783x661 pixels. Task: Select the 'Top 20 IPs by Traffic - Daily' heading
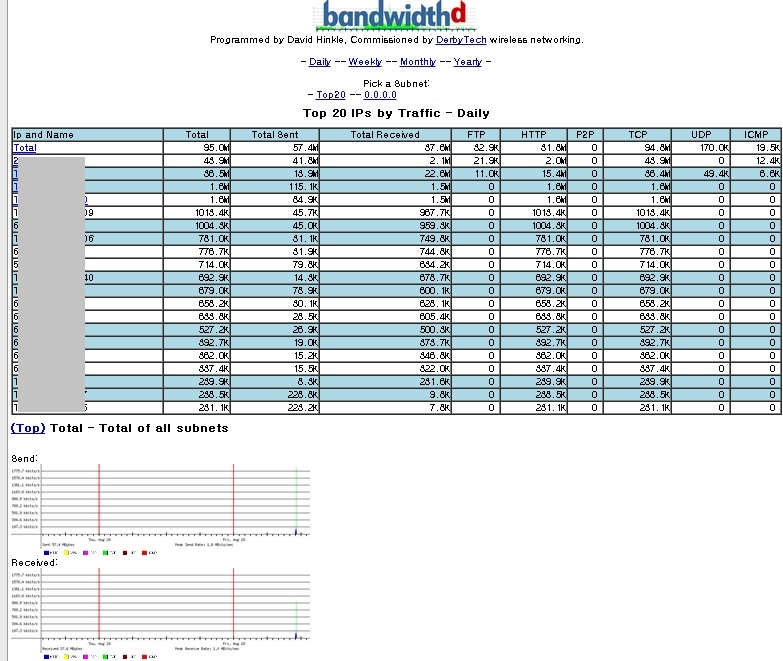[x=396, y=113]
